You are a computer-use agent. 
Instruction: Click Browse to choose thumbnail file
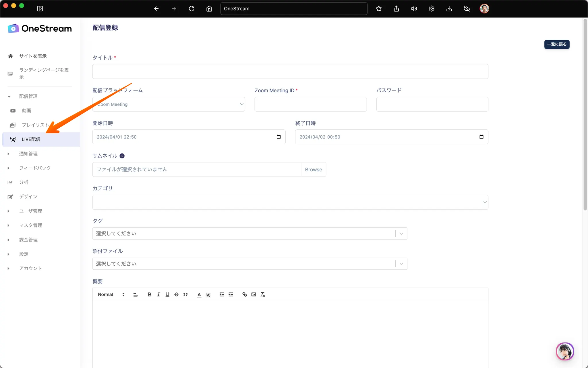(x=313, y=170)
